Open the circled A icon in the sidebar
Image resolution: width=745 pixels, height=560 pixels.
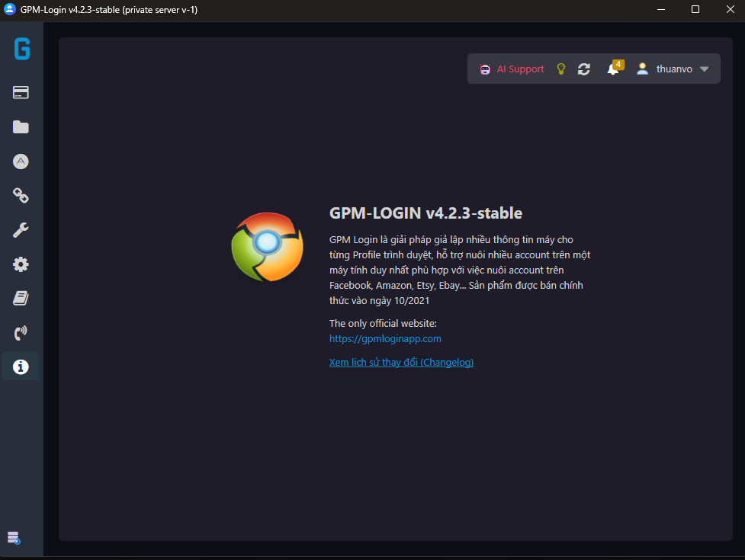point(21,162)
